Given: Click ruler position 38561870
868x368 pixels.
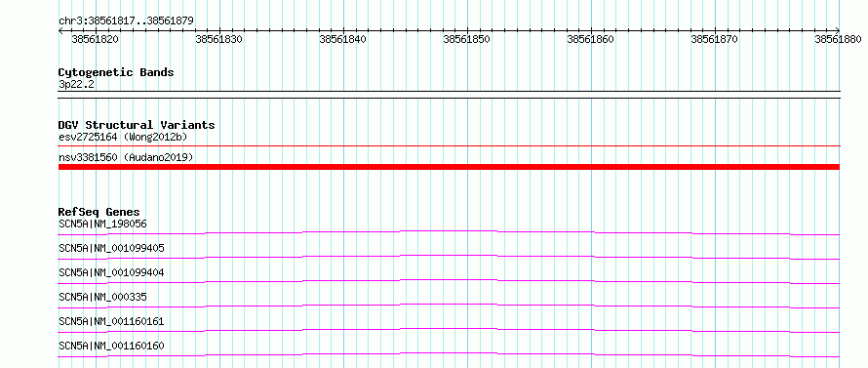Looking at the screenshot, I should 715,39.
